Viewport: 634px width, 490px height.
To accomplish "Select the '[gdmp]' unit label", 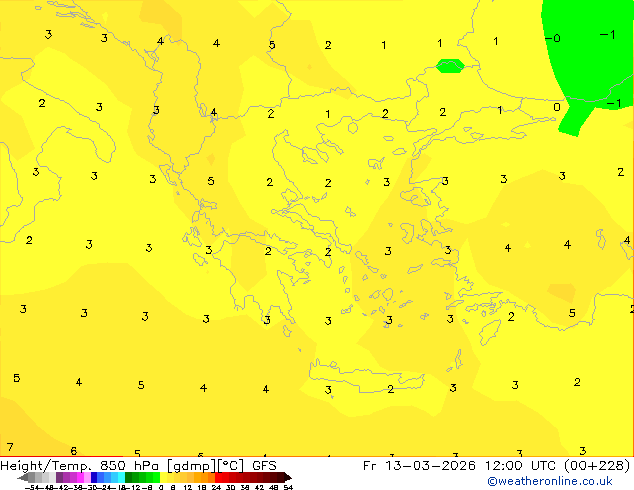I will click(x=192, y=466).
